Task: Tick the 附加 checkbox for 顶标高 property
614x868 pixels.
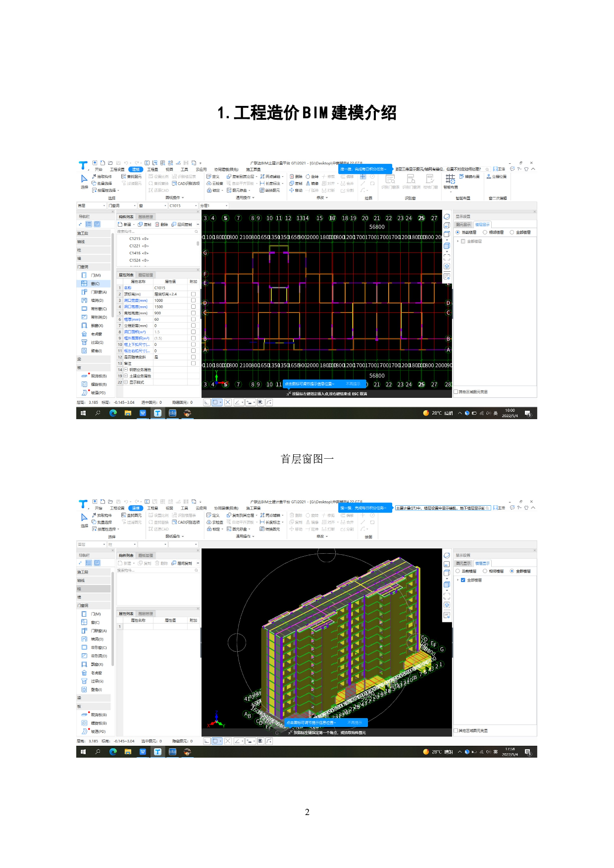Action: click(x=193, y=294)
